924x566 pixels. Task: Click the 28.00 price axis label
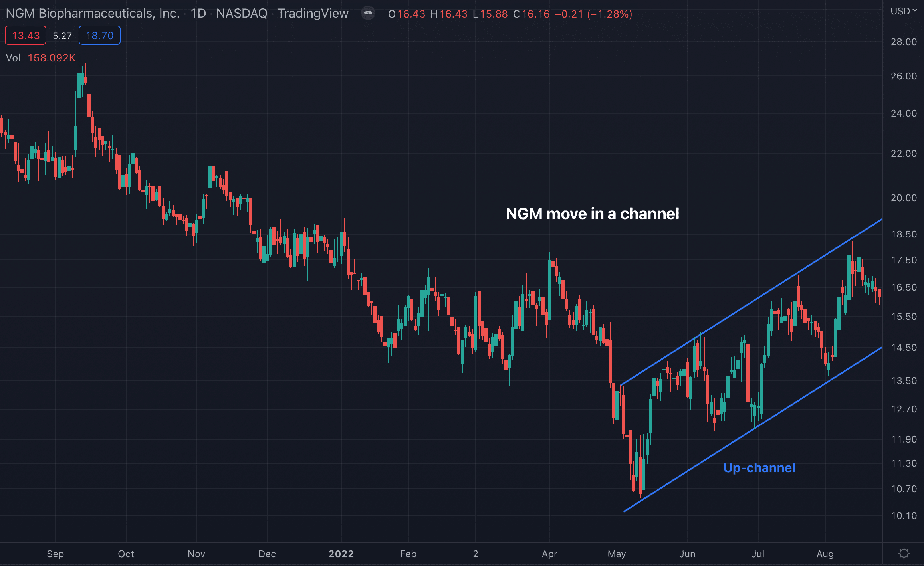point(904,42)
